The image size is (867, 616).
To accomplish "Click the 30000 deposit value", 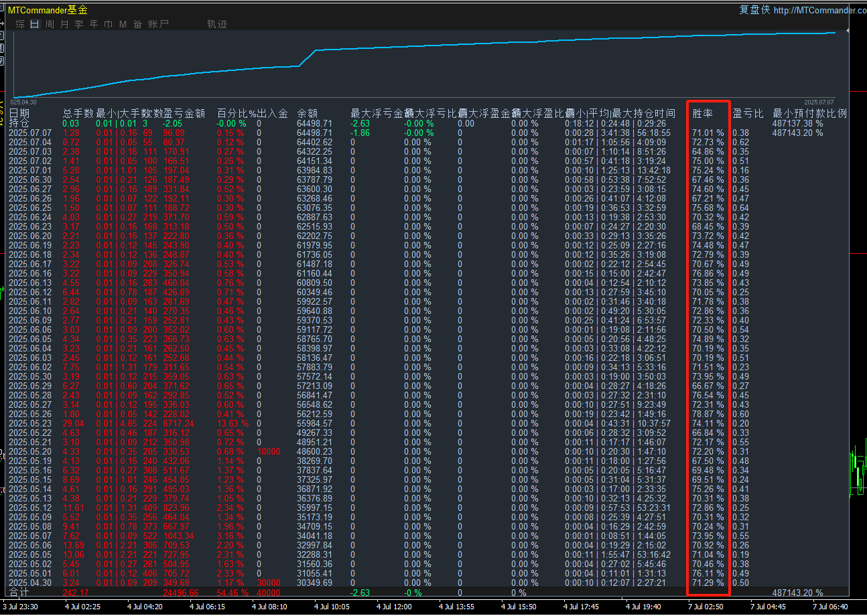I will tap(269, 583).
